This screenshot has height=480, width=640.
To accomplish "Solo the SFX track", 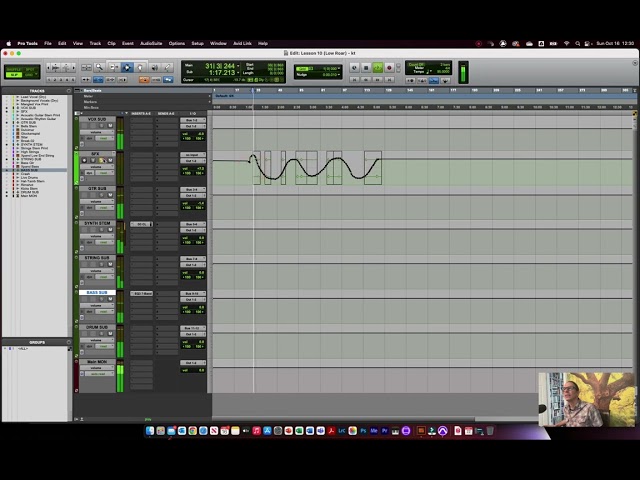I will point(101,160).
